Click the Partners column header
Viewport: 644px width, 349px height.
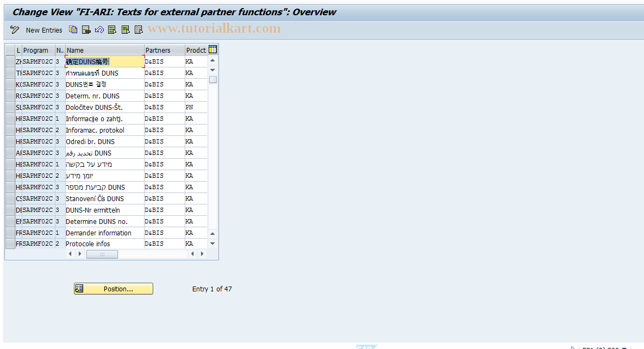165,50
